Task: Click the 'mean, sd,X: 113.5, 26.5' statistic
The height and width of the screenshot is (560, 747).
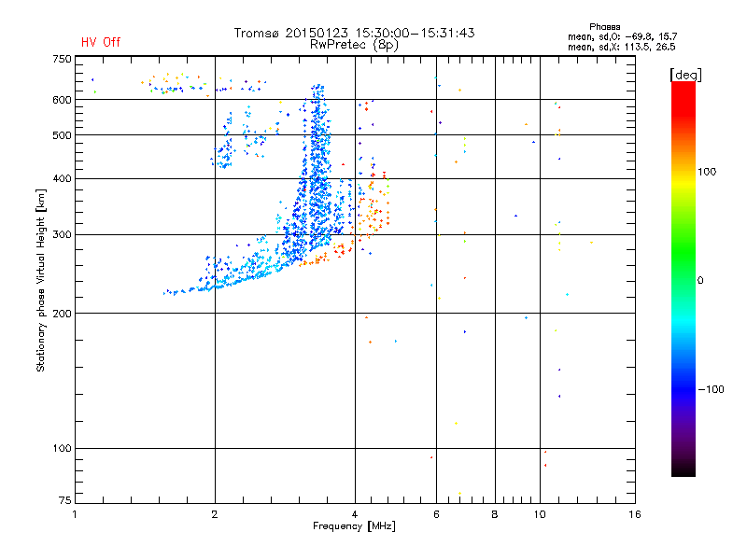Action: point(621,47)
